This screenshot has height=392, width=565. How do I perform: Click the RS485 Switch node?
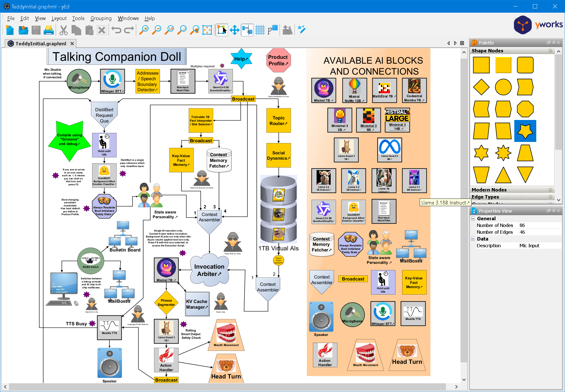point(91,261)
